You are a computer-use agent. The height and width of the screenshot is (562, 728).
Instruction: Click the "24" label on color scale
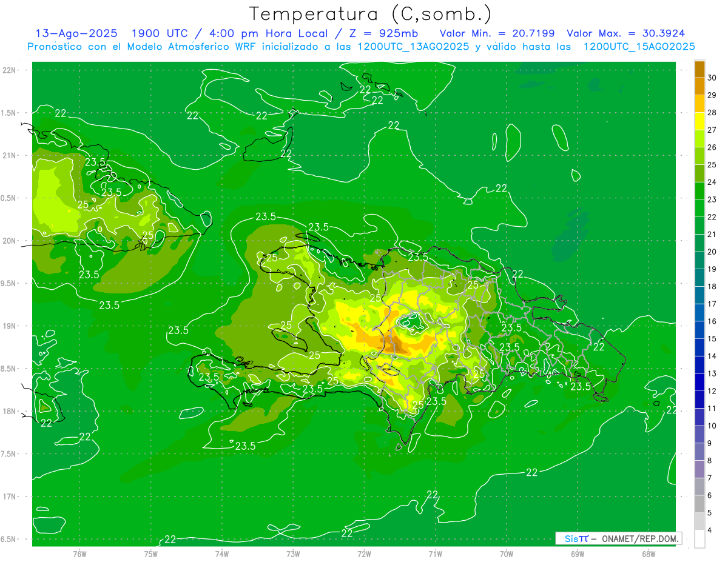[712, 182]
